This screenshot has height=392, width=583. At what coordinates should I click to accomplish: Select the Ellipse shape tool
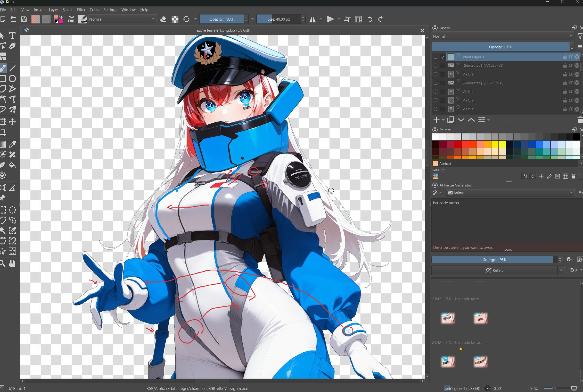12,79
